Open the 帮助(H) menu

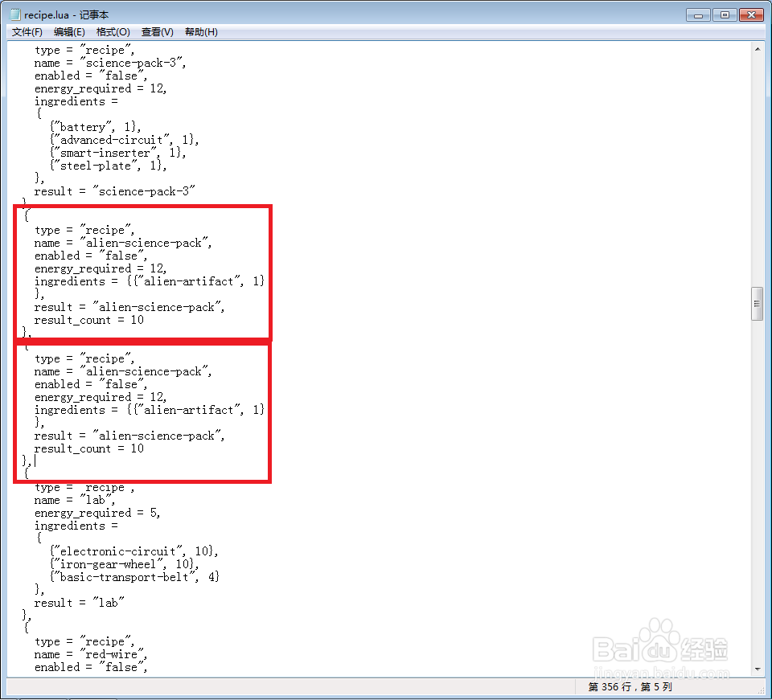(201, 32)
